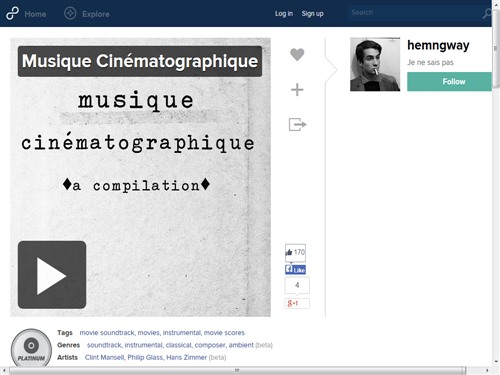Open the 'instrumental' genre in Genres row
Viewport: 500px width, 375px height.
point(144,345)
